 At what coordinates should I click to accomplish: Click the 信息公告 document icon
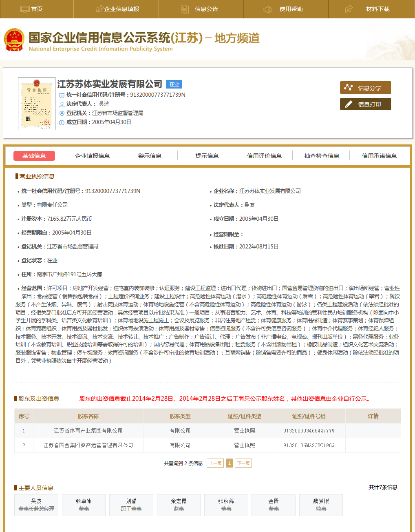click(x=185, y=9)
